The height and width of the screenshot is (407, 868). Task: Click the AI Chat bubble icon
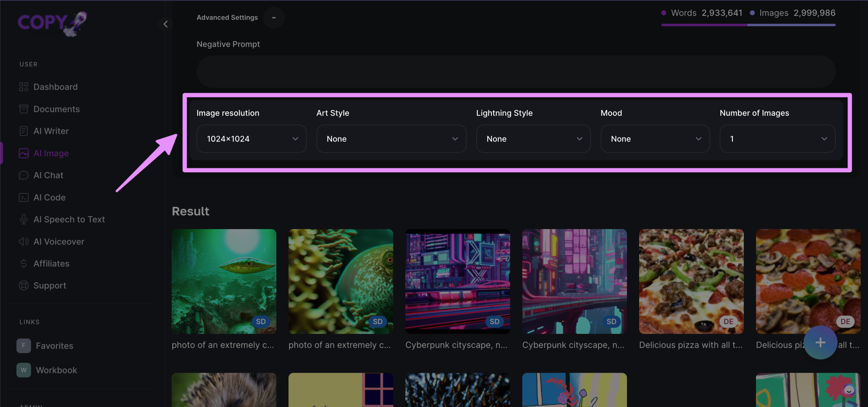23,175
